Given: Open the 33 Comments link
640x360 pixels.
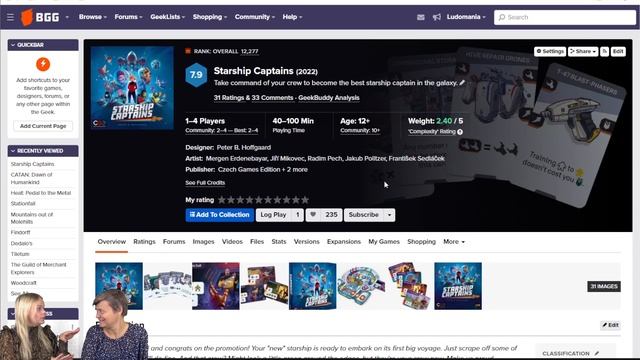Looking at the screenshot, I should 272,98.
